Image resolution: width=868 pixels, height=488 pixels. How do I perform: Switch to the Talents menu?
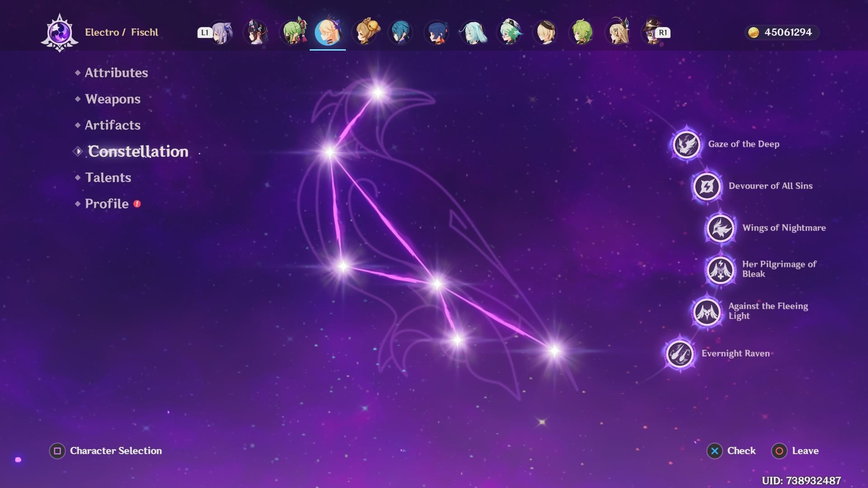coord(108,178)
